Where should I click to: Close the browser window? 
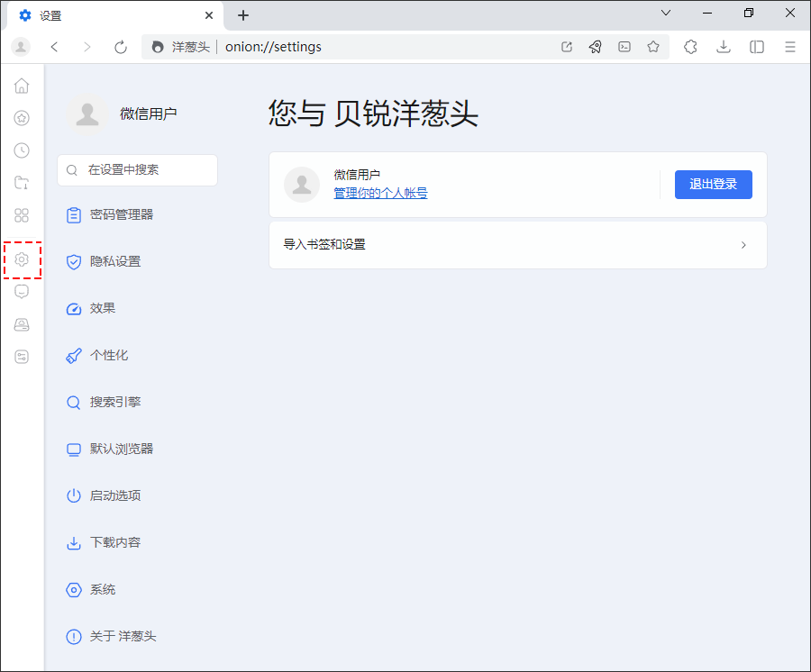pyautogui.click(x=789, y=13)
